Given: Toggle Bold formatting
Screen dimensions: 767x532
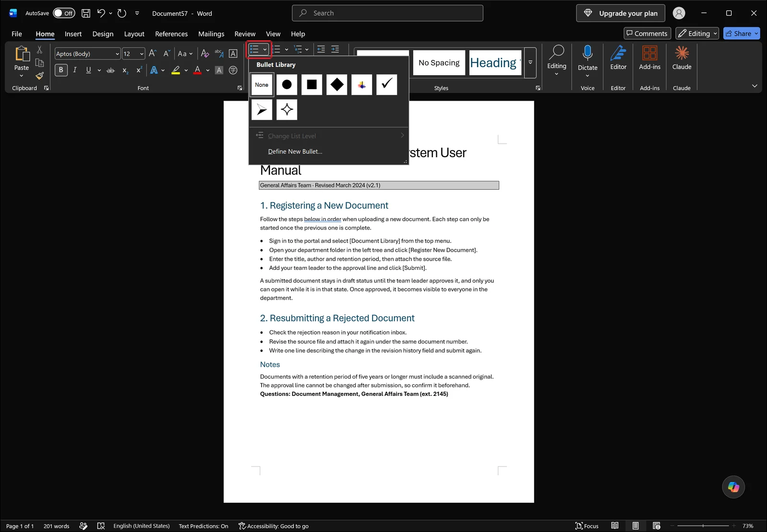Looking at the screenshot, I should point(61,70).
